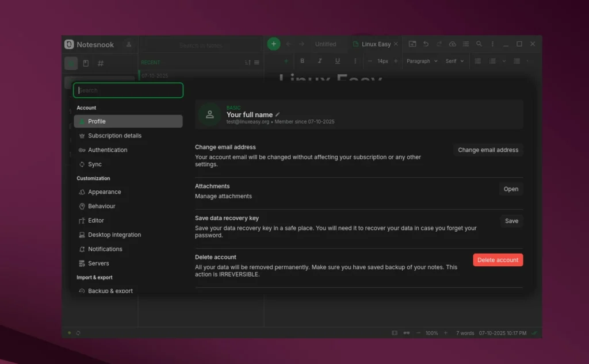This screenshot has height=364, width=589.
Task: Click the search magnifier icon in editor toolbar
Action: [479, 44]
